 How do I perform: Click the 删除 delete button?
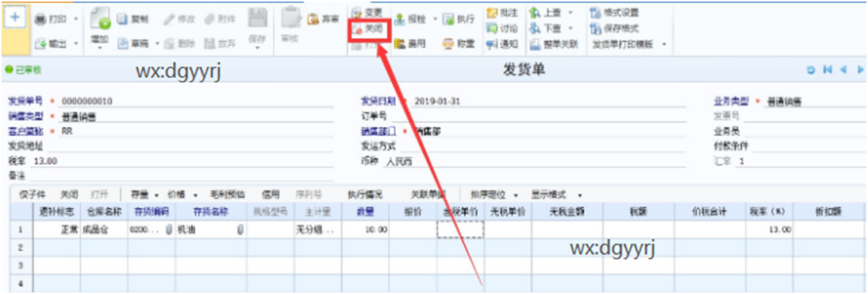coord(179,43)
